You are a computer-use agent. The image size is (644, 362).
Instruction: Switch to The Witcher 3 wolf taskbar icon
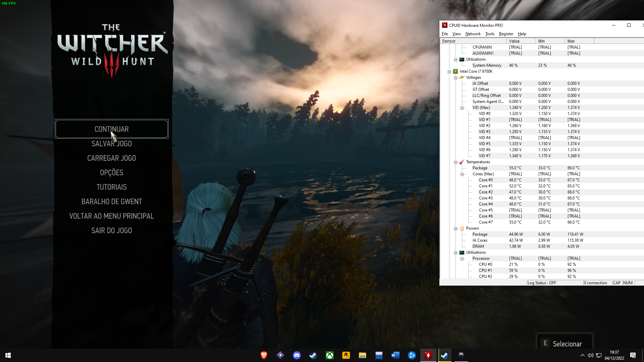point(461,355)
